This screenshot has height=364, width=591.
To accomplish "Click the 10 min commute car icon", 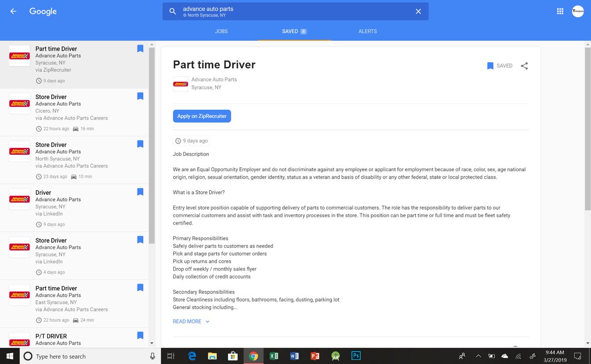I will click(74, 177).
